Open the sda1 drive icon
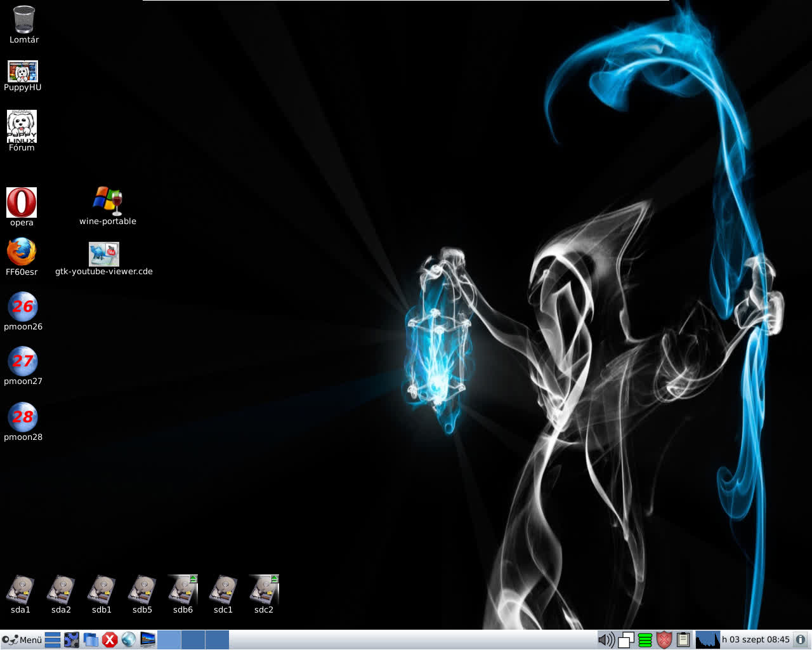Viewport: 812px width, 650px height. [x=20, y=590]
